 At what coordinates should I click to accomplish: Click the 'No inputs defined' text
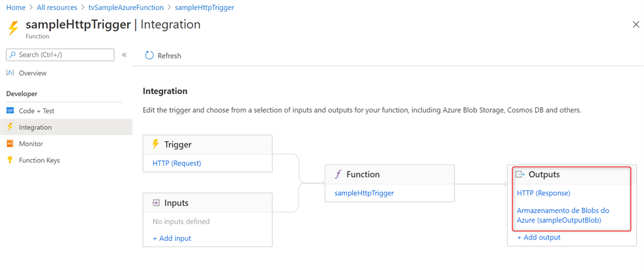(x=181, y=221)
